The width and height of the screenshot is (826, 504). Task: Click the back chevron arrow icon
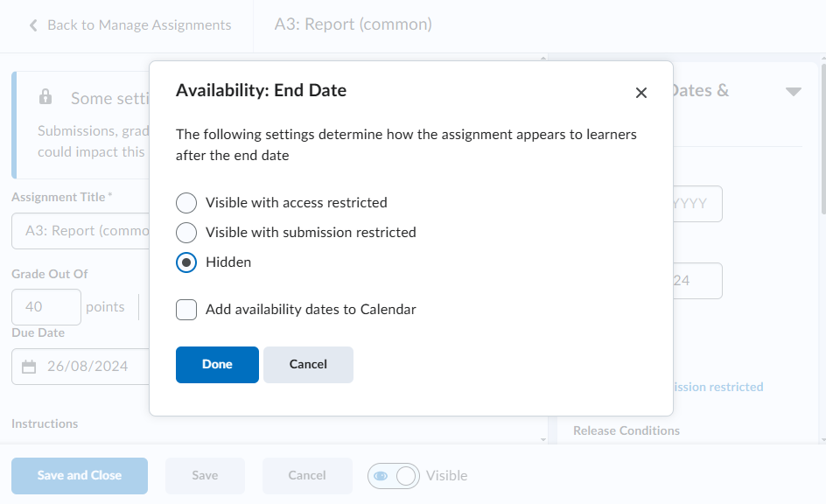pyautogui.click(x=33, y=25)
